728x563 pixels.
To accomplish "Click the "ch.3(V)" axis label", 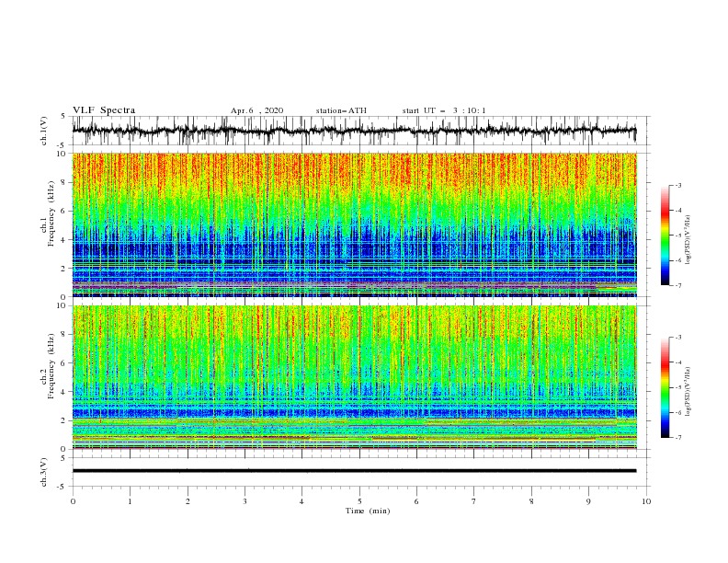I will pyautogui.click(x=44, y=472).
